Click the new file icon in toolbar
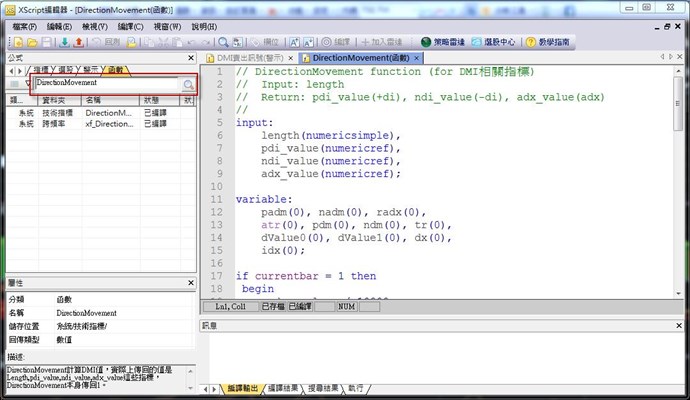 coord(17,42)
